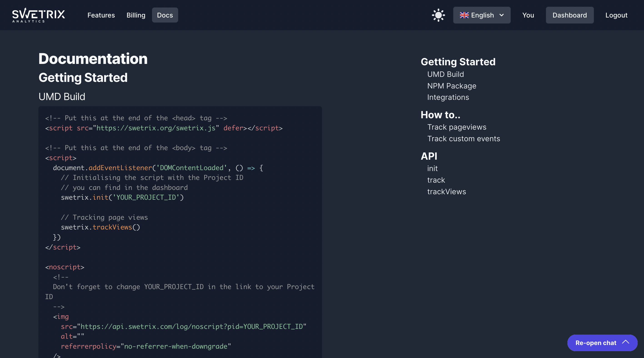Jump to Getting Started in sidebar

pyautogui.click(x=458, y=62)
